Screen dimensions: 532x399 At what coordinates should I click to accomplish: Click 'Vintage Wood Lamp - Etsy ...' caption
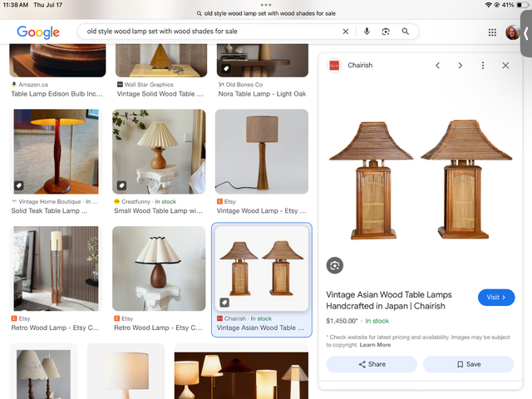click(x=261, y=211)
